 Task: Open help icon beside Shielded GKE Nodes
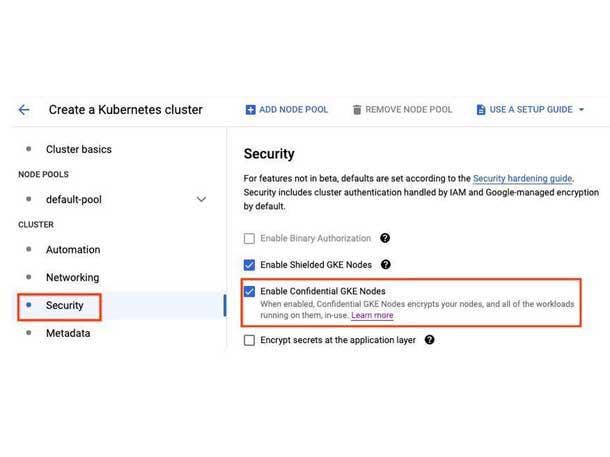click(386, 265)
